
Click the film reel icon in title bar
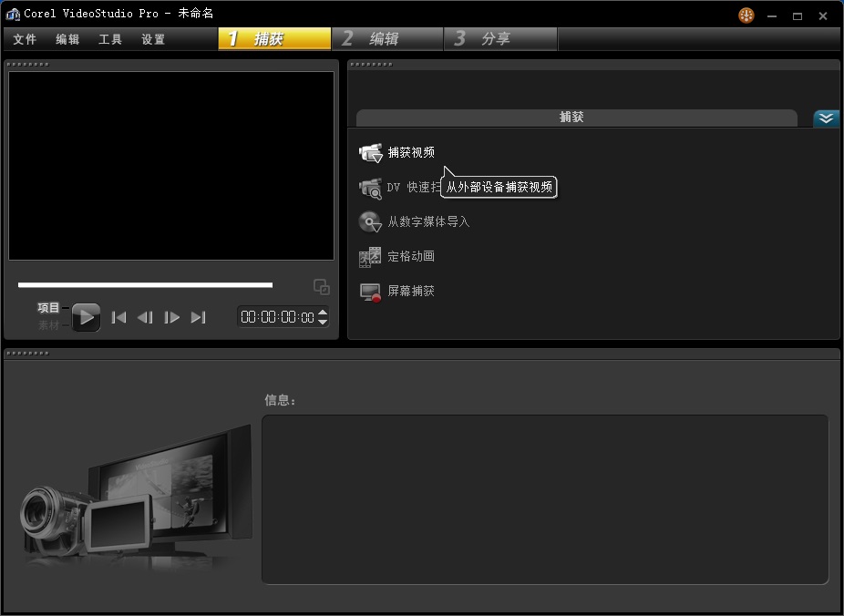click(746, 15)
